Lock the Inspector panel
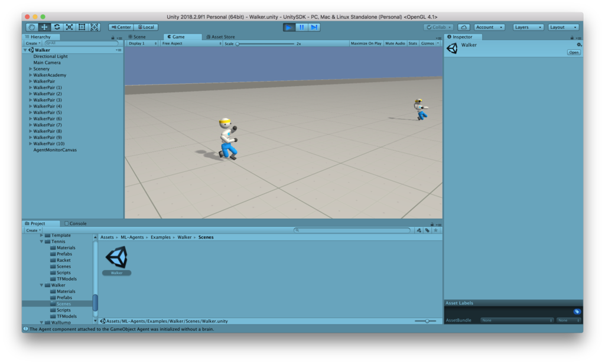This screenshot has height=364, width=605. [x=572, y=38]
